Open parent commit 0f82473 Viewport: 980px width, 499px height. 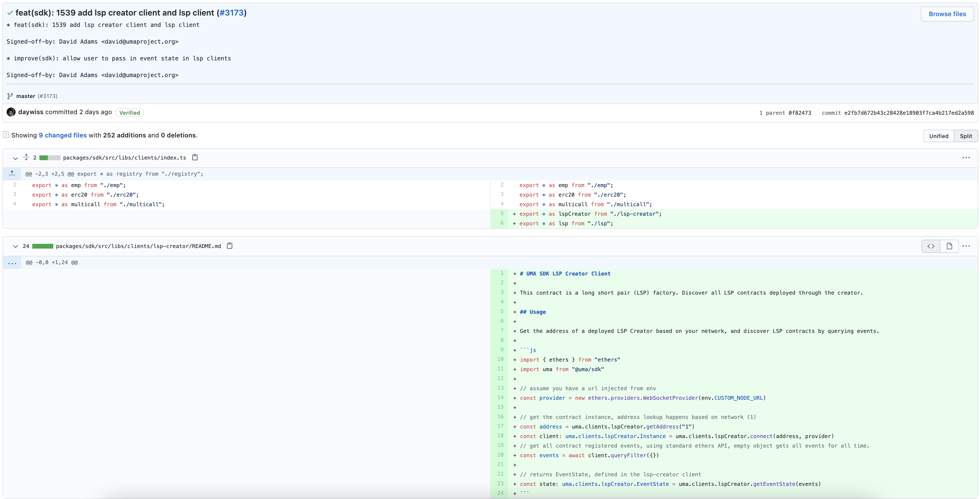tap(800, 113)
